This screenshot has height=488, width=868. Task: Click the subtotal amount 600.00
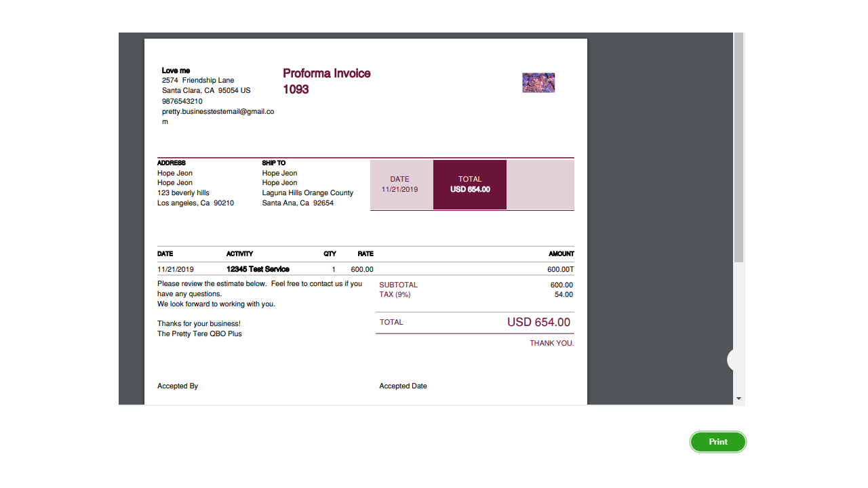[561, 285]
